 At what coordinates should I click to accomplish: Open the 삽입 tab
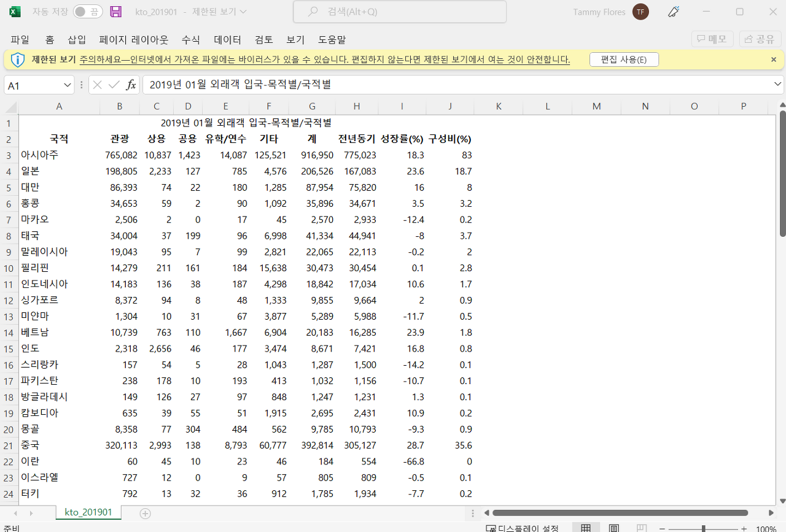point(77,39)
